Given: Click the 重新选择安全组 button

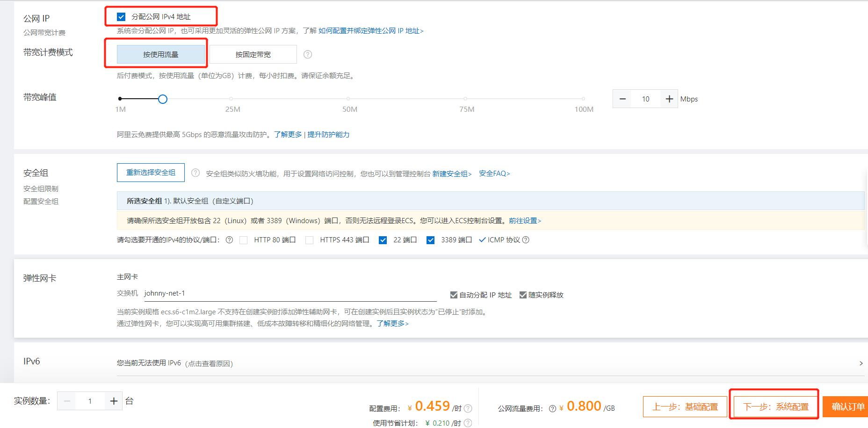Looking at the screenshot, I should click(151, 173).
